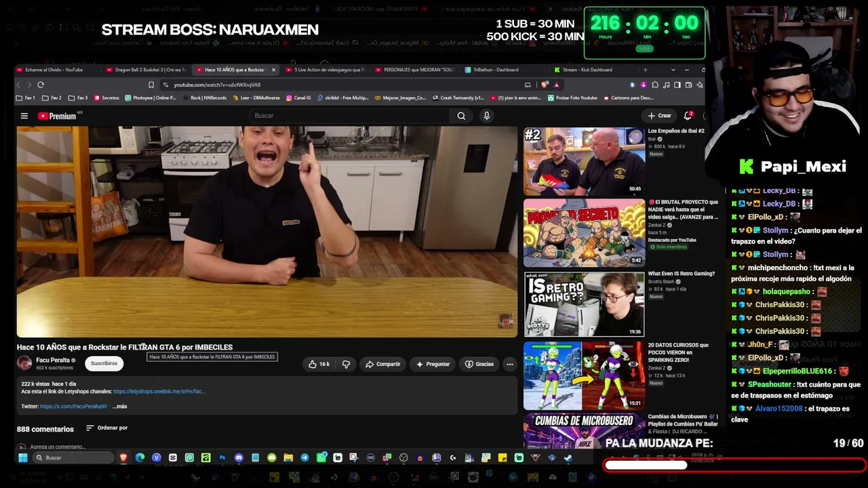
Task: Open the Crash Twinsanity bookmark
Action: 458,98
